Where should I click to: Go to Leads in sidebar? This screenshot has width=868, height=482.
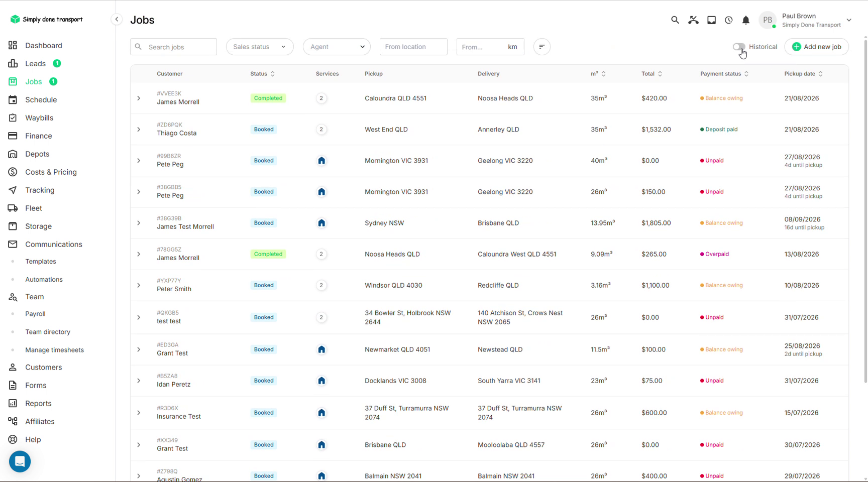(x=35, y=63)
